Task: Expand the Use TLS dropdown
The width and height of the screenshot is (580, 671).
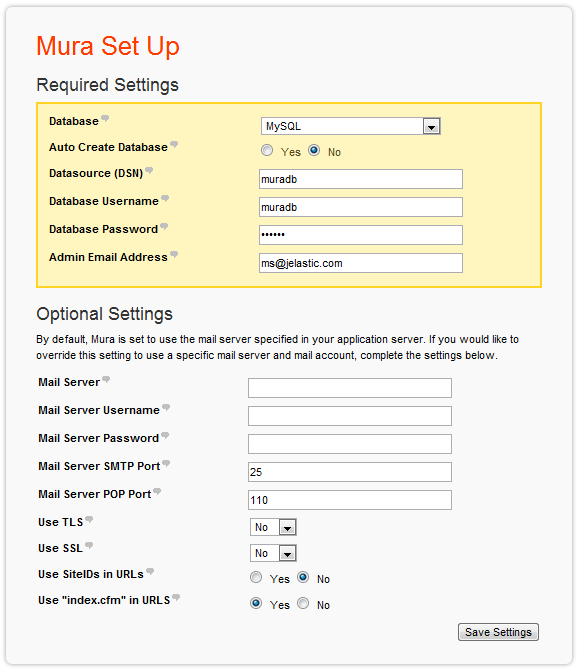Action: point(273,527)
